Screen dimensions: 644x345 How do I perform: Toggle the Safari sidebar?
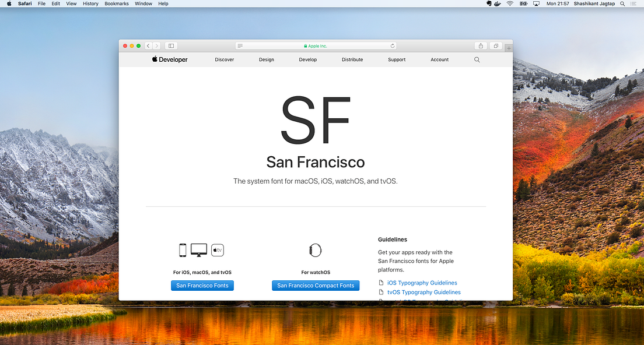click(171, 45)
